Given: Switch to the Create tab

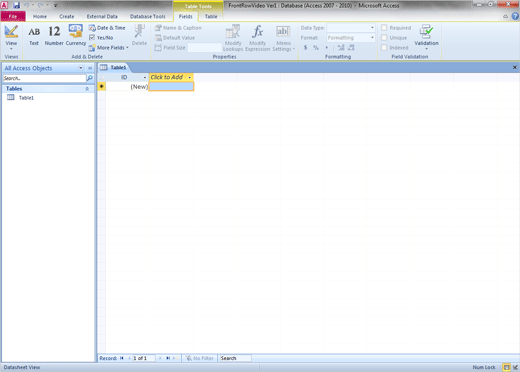Looking at the screenshot, I should 67,16.
